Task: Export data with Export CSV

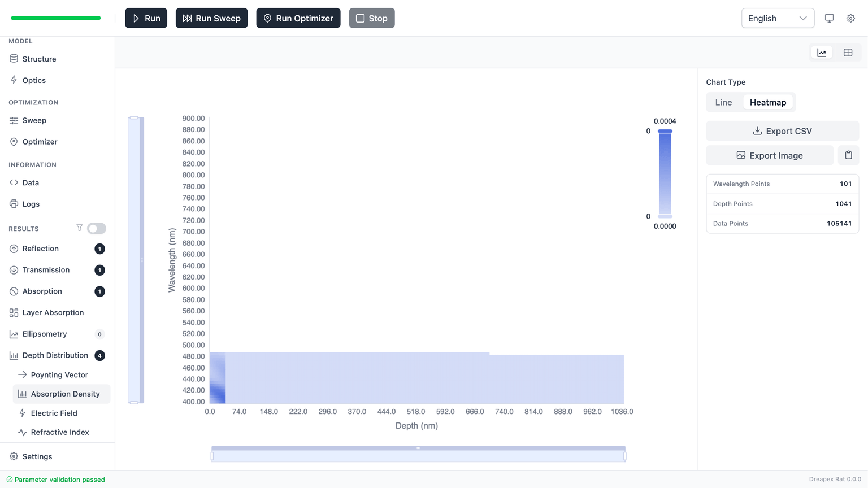Action: (782, 131)
